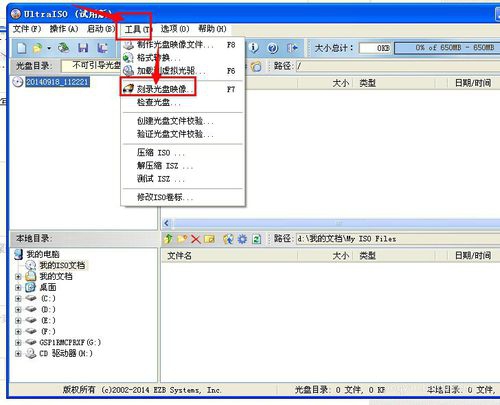Image resolution: width=500 pixels, height=405 pixels.
Task: Click the New file toolbar icon
Action: click(22, 48)
